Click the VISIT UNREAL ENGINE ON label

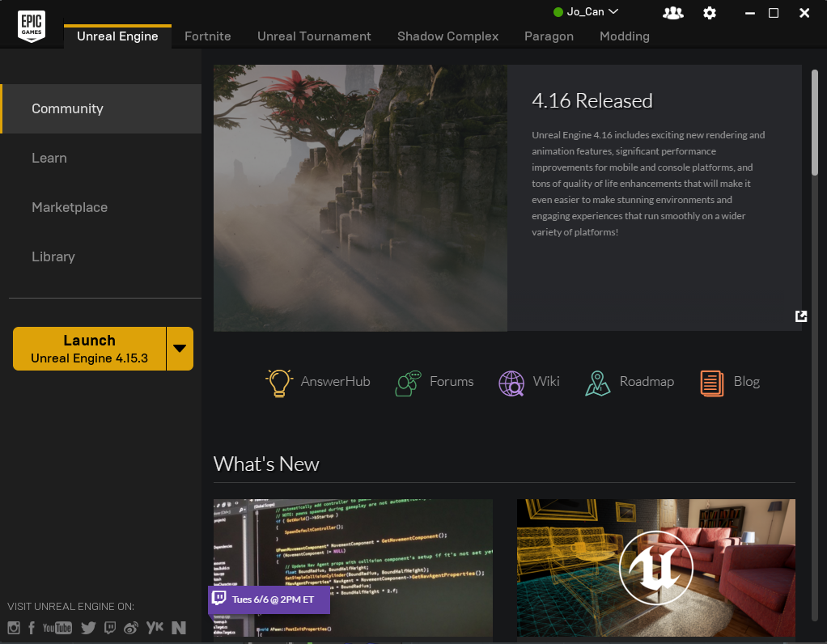(x=70, y=607)
